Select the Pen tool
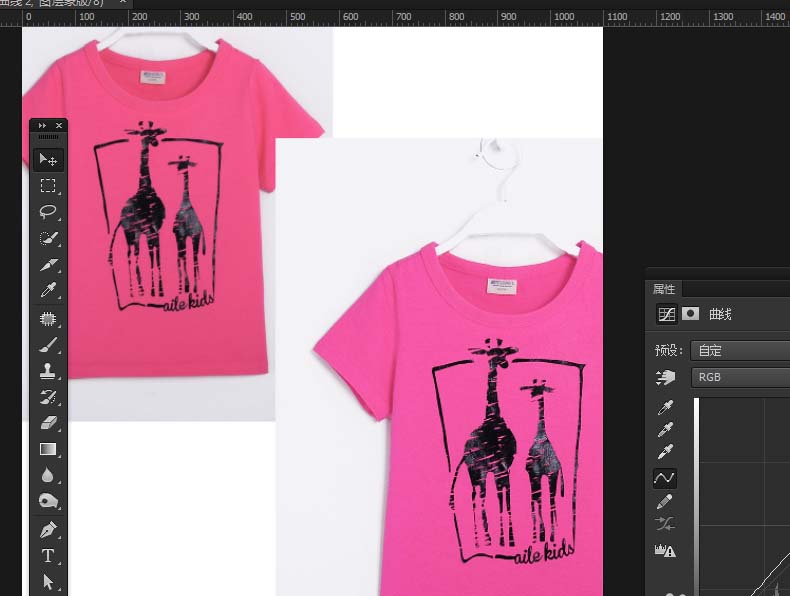 47,529
